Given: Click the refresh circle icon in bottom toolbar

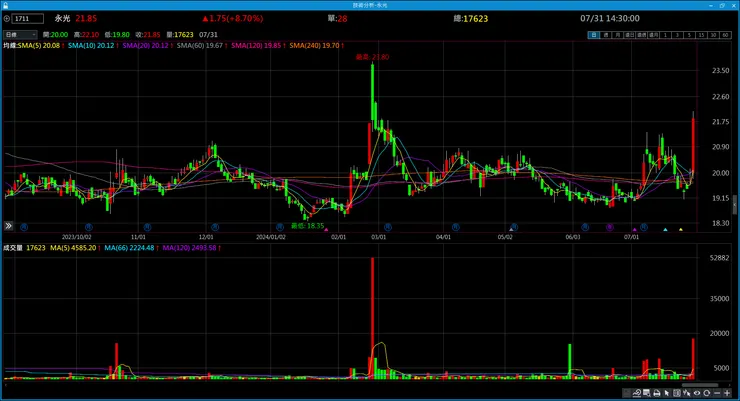Looking at the screenshot, I should [x=706, y=393].
